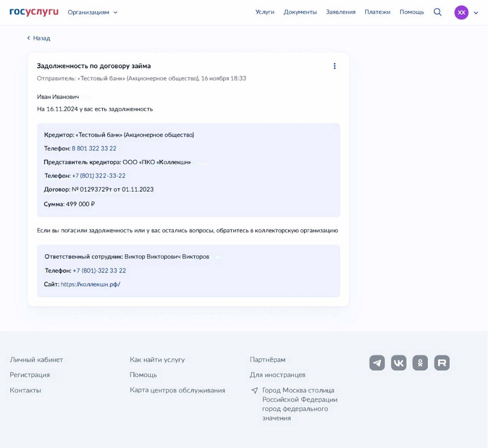Click the back chevron beside Назад
The image size is (488, 448).
[29, 38]
